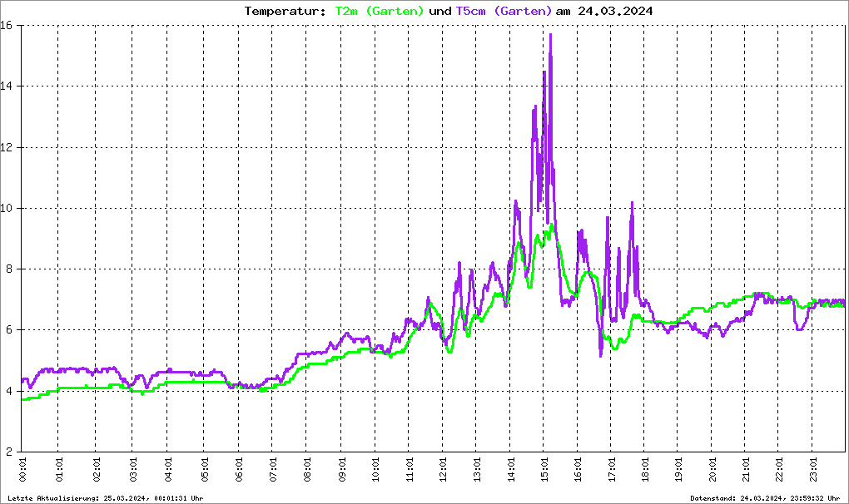Click the x-axis time label 20:01
This screenshot has width=849, height=504.
pyautogui.click(x=712, y=469)
